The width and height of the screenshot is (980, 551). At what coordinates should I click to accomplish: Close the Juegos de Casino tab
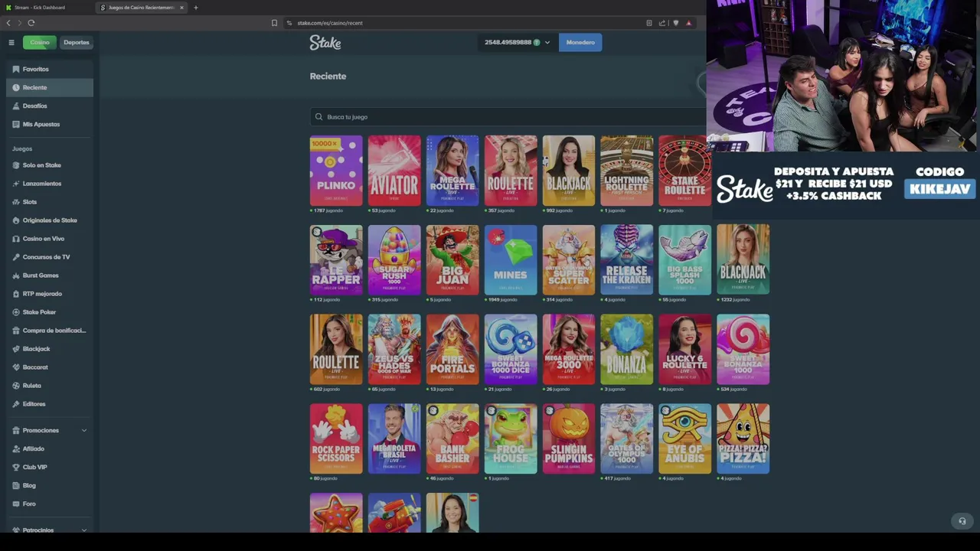181,8
